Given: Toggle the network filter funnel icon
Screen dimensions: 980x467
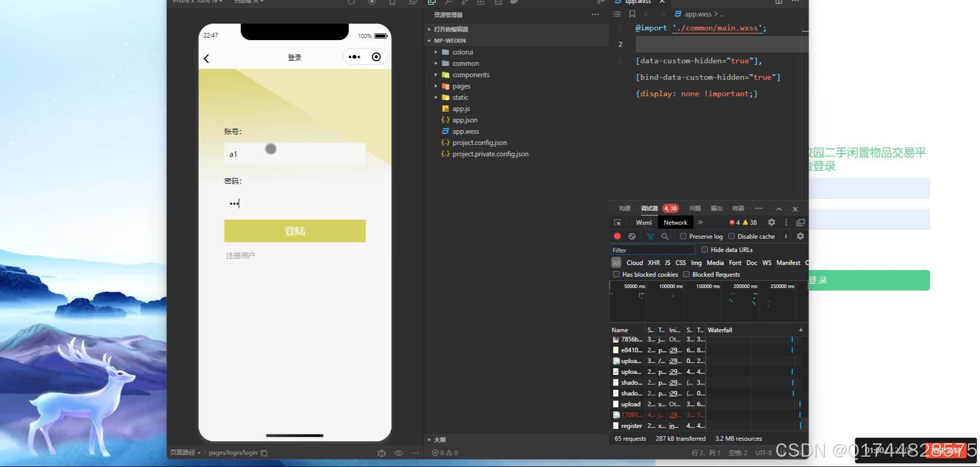Looking at the screenshot, I should 650,236.
